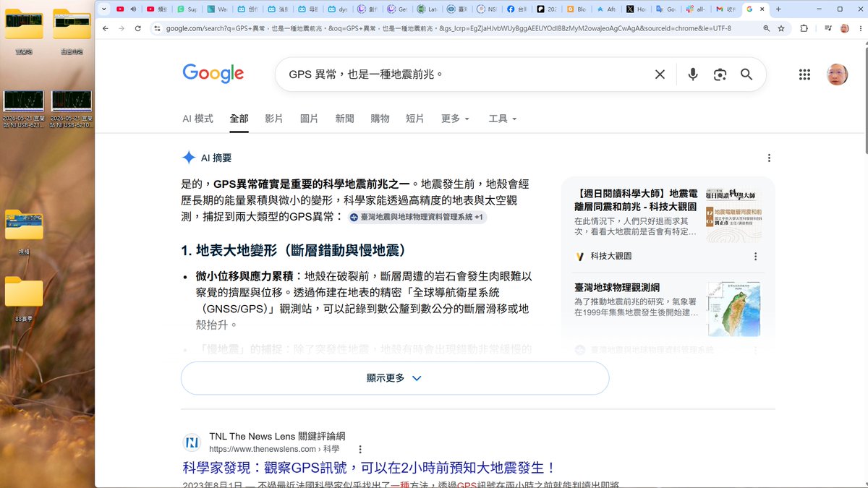Open Google account avatar on results page
Image resolution: width=868 pixels, height=488 pixels.
pyautogui.click(x=837, y=74)
